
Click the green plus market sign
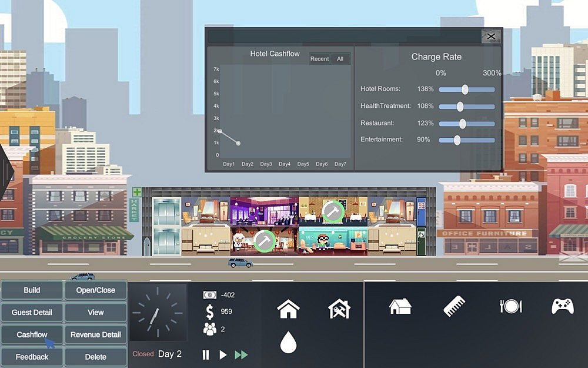coord(137,192)
